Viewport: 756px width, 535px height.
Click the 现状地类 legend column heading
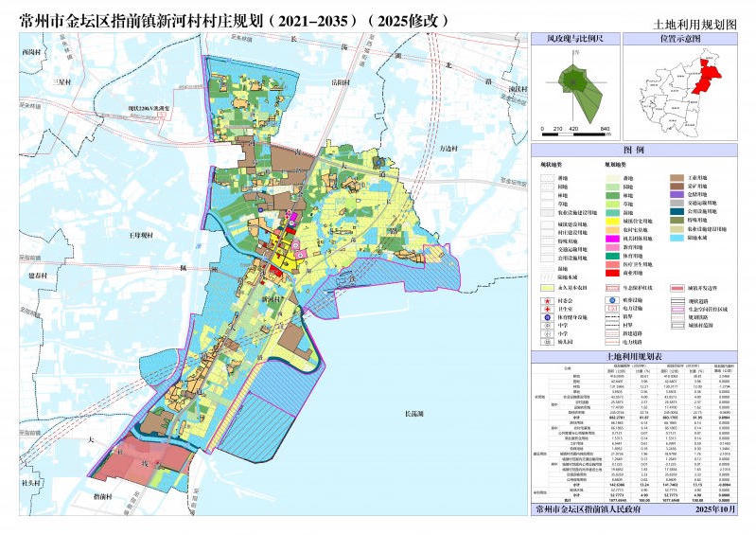pos(551,165)
